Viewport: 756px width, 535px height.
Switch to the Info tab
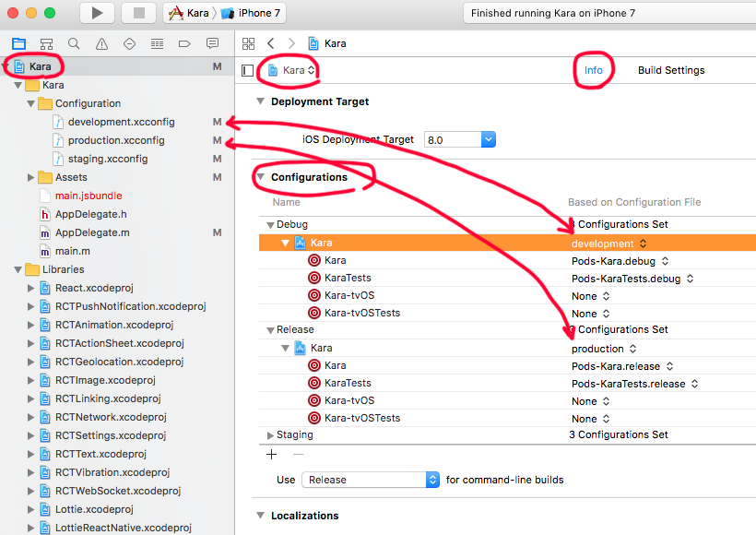pyautogui.click(x=593, y=69)
